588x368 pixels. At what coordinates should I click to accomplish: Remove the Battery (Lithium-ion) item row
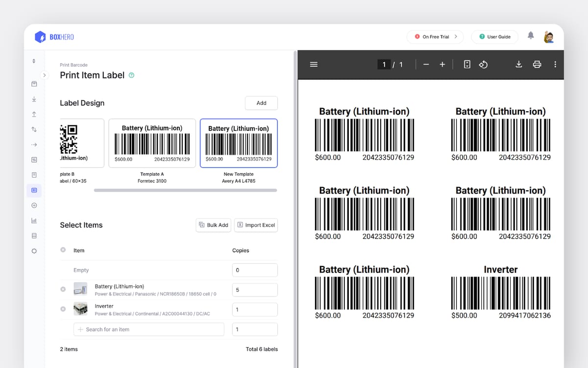(x=63, y=290)
